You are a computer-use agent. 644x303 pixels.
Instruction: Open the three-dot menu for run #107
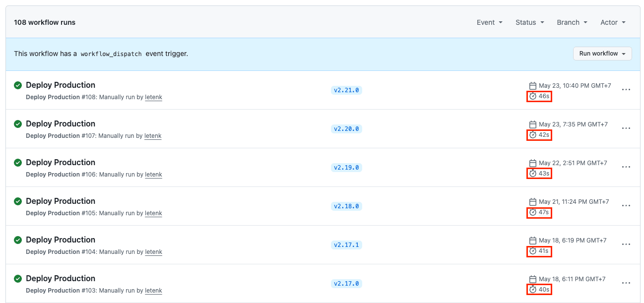pos(626,128)
